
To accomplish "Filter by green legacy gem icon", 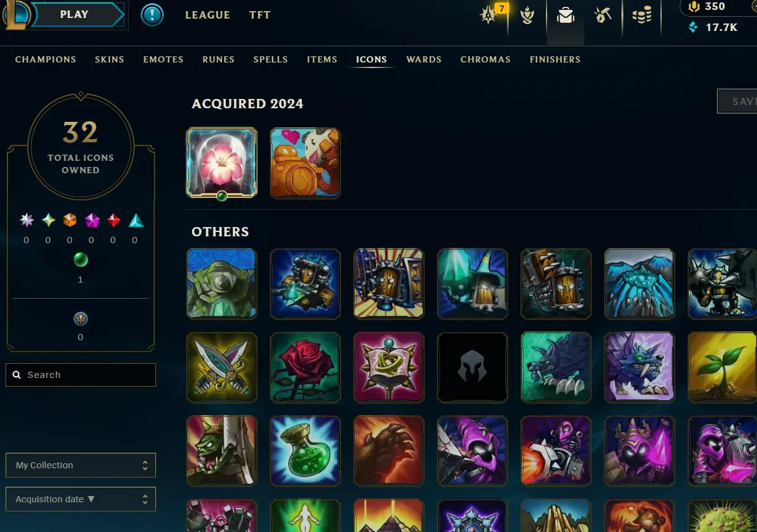I will pyautogui.click(x=80, y=260).
